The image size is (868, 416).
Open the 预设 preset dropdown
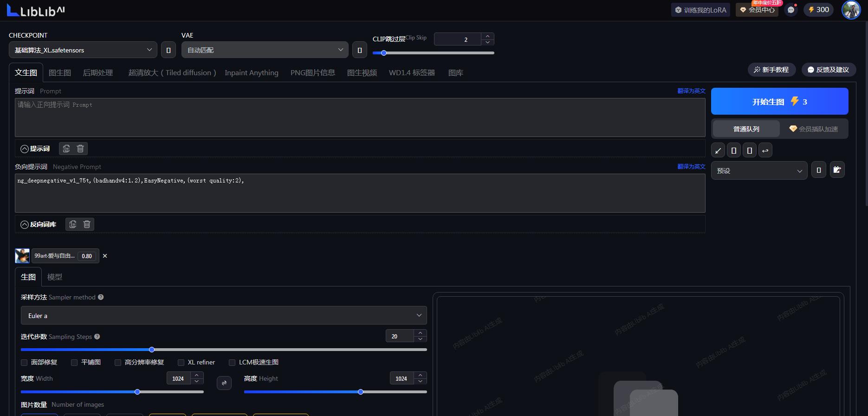click(759, 171)
